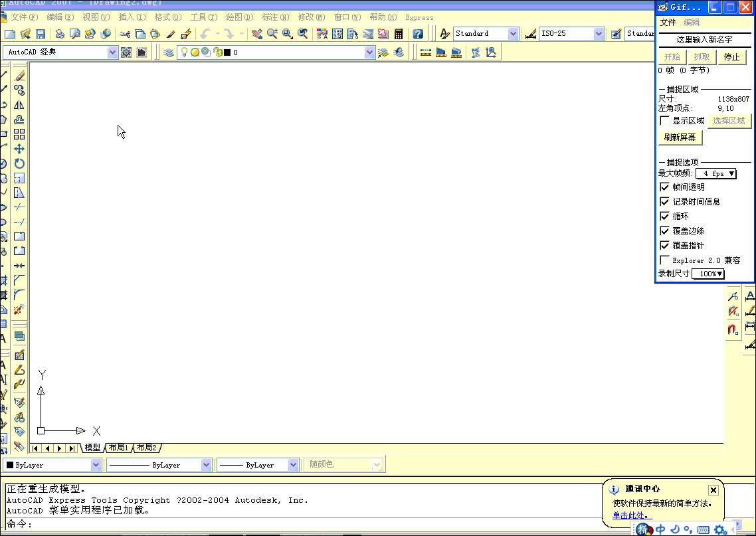Click the 单击此处 link

(630, 515)
